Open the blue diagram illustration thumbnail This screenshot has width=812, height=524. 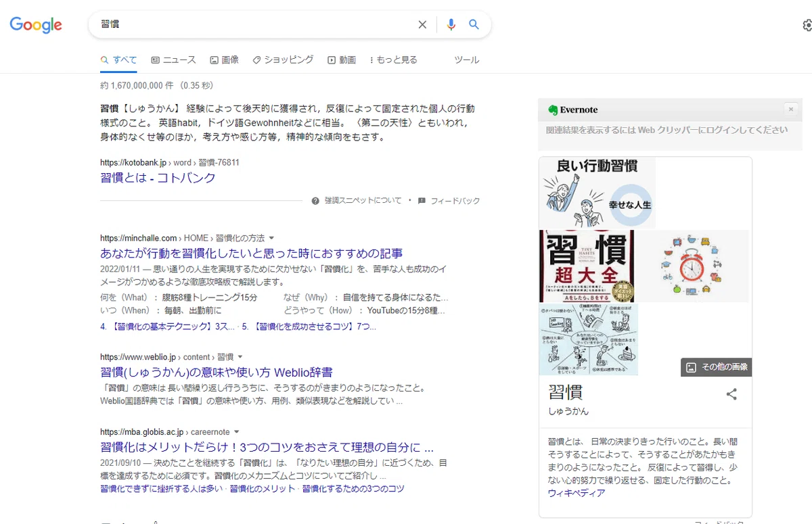589,339
